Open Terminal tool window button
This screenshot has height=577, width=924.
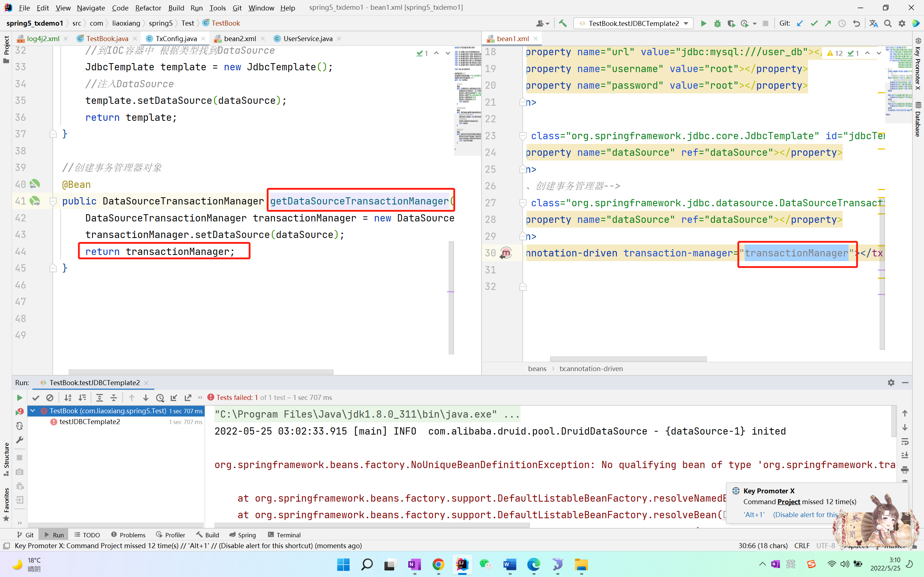(284, 535)
